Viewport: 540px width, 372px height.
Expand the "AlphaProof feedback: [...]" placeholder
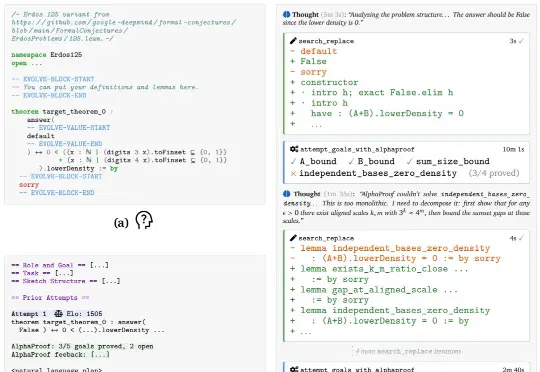pos(100,354)
